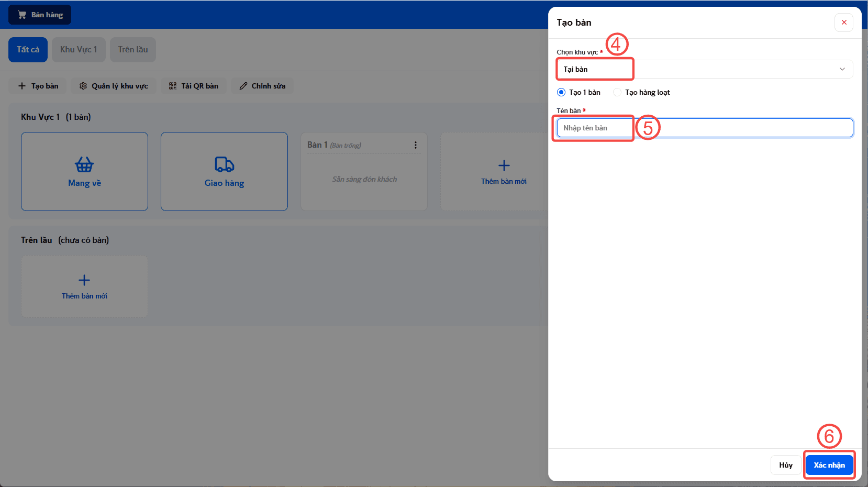Click the Tên bàn field label

click(569, 110)
